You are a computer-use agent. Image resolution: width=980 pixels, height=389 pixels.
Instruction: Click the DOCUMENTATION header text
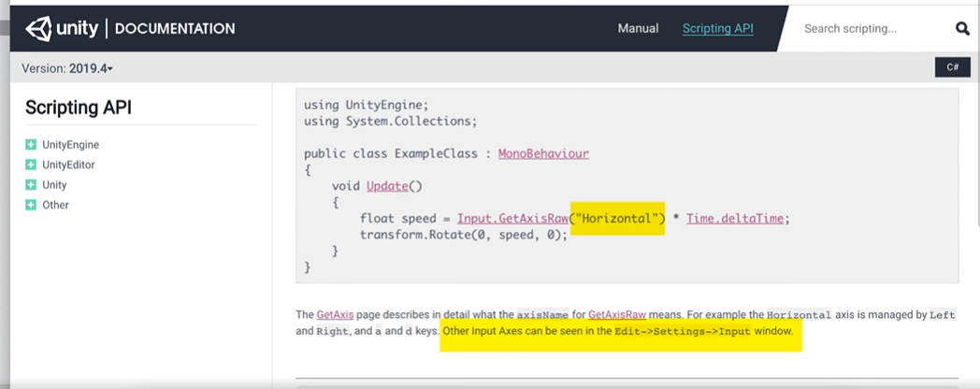point(175,29)
